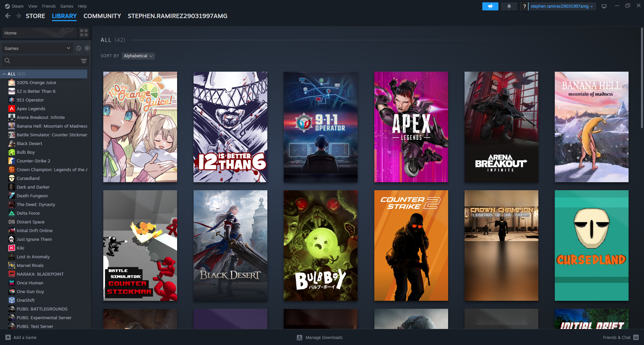Open the 12 is Better Than 6 cover
The height and width of the screenshot is (345, 644).
tap(230, 127)
